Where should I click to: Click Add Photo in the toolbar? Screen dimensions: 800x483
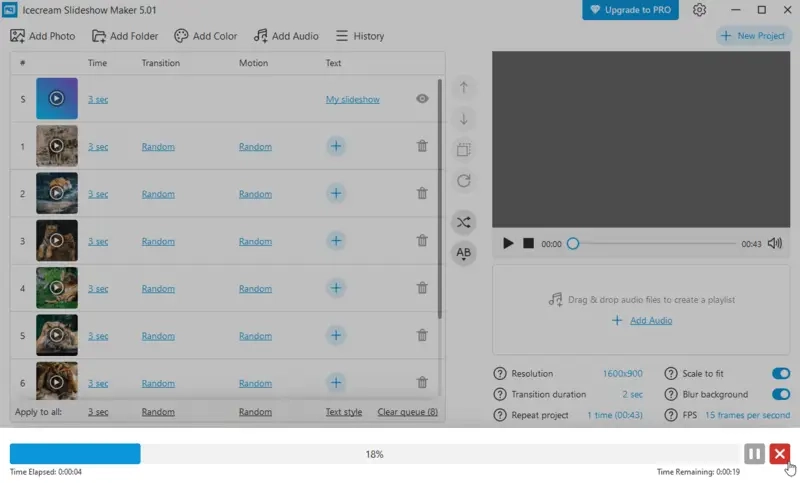43,36
